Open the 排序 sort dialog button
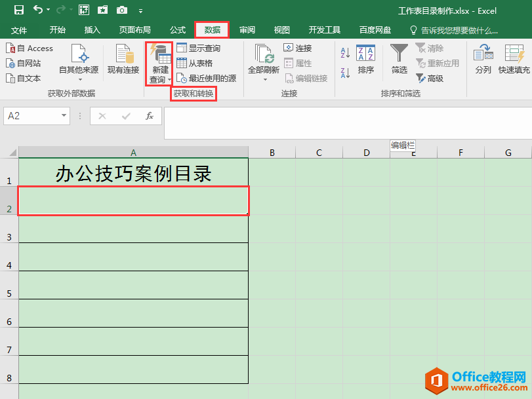This screenshot has width=532, height=399. tap(366, 60)
